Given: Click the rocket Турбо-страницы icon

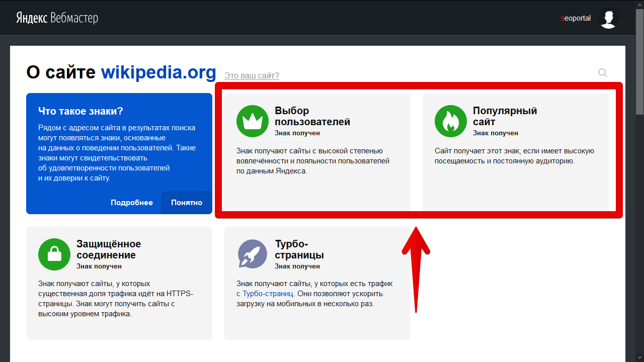Looking at the screenshot, I should coord(252,254).
